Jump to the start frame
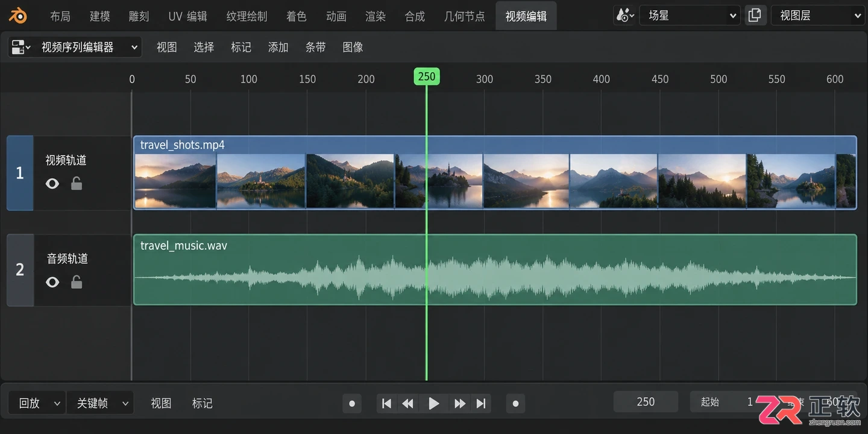 (x=387, y=403)
